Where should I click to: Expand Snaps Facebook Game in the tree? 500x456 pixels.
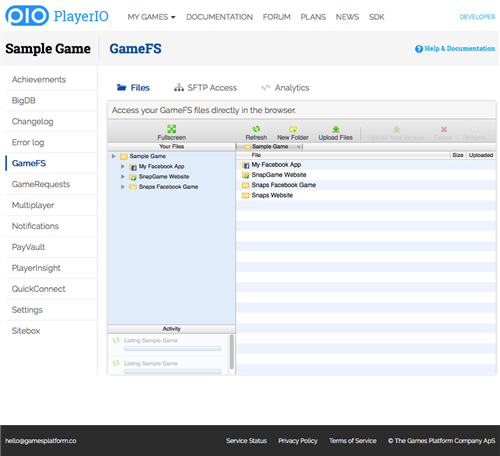pyautogui.click(x=123, y=187)
